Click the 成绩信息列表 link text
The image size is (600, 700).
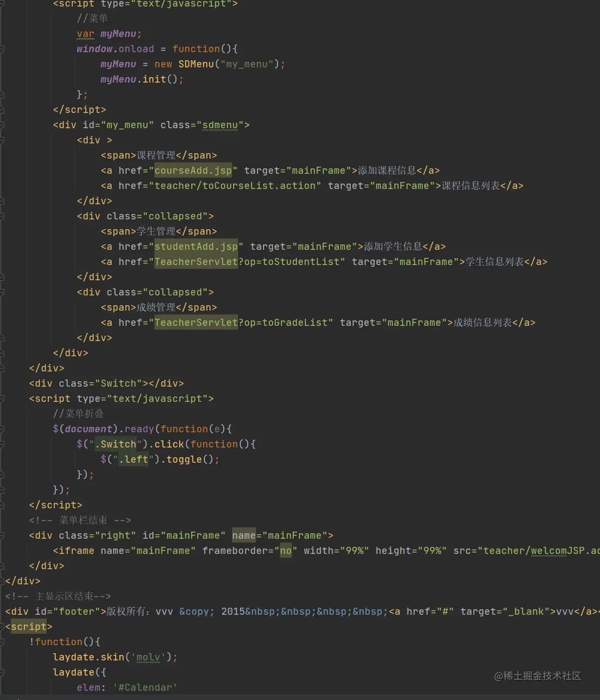[x=483, y=323]
